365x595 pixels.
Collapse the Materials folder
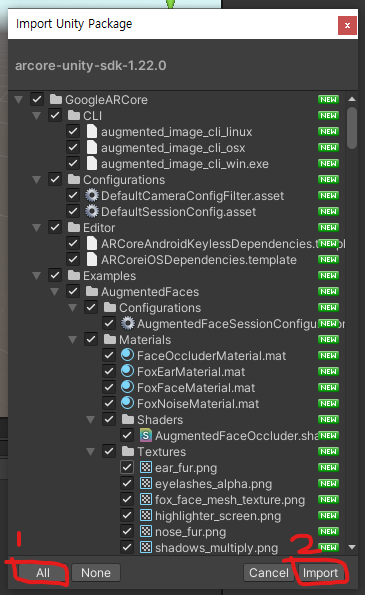[72, 340]
